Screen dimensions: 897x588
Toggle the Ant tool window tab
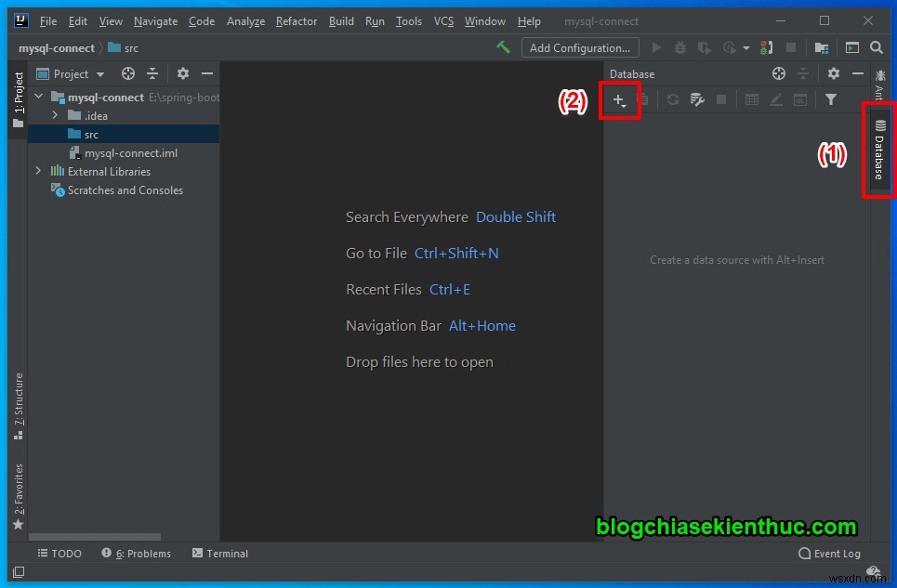879,84
